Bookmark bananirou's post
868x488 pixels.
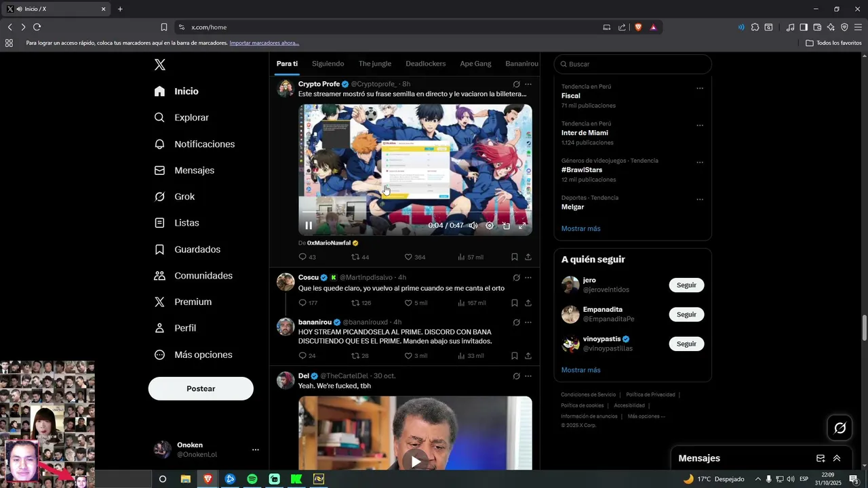[x=515, y=356]
